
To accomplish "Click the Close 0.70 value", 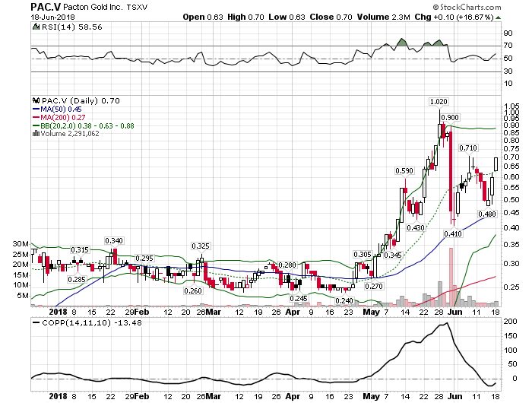I will point(331,17).
